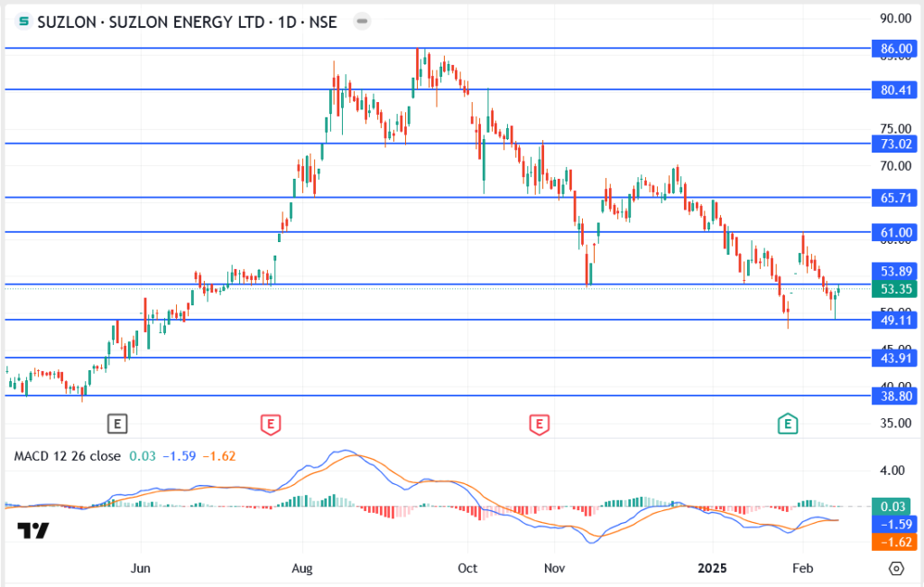
Task: Open the red earnings marker before November
Action: pyautogui.click(x=540, y=422)
